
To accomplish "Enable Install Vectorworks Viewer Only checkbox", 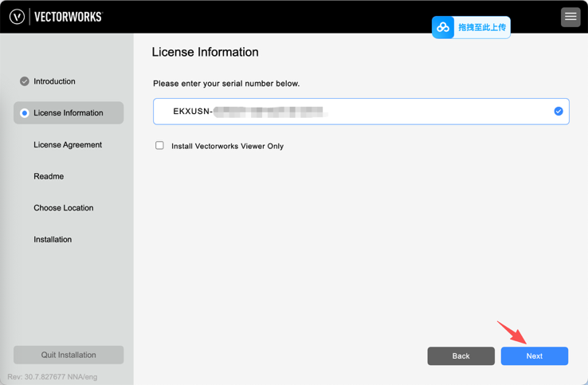I will pyautogui.click(x=159, y=146).
